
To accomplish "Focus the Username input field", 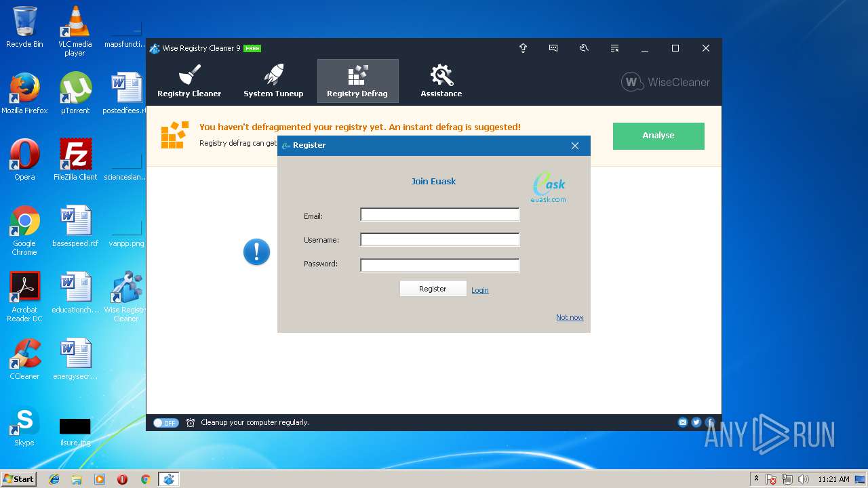I will [439, 239].
